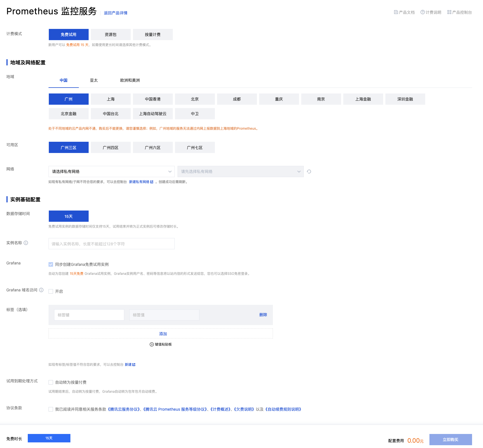Screen dimensions: 483x448
Task: Open the 《计费概述》 link
Action: (x=221, y=409)
